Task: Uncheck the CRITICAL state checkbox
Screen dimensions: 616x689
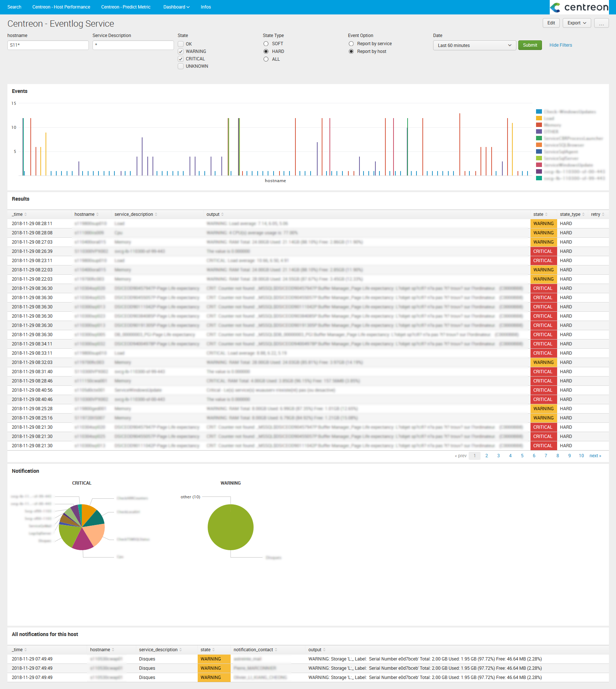Action: 181,59
